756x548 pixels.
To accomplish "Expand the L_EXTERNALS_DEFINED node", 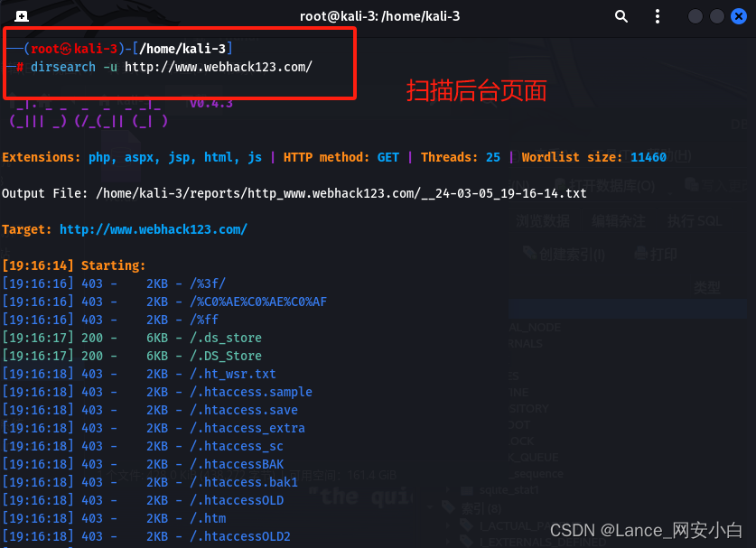I will coord(446,541).
